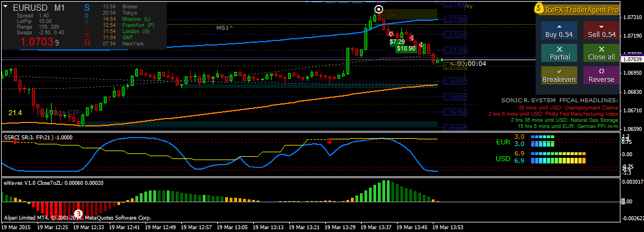Click the 1.06900 price level box
Viewport: 644px width, 232px height.
pos(456,81)
